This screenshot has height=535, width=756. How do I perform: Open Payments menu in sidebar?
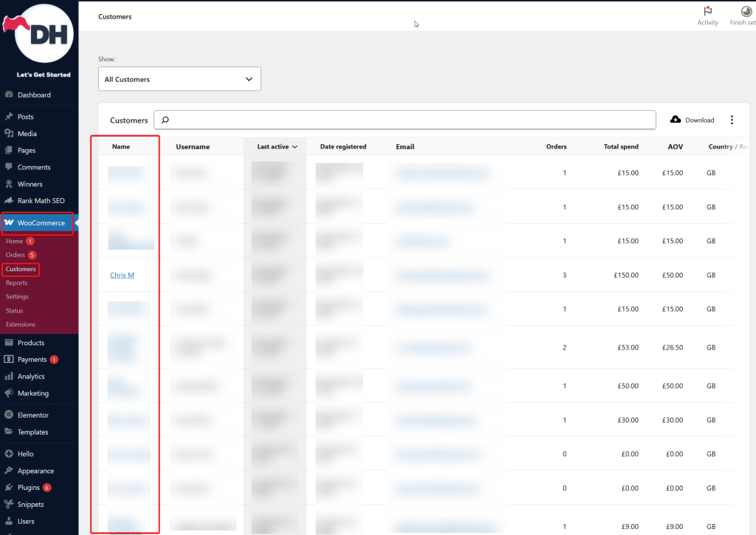point(32,360)
